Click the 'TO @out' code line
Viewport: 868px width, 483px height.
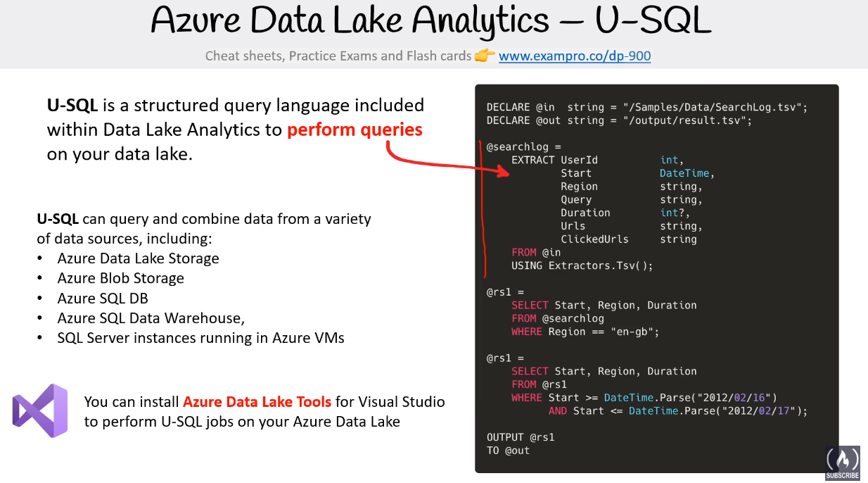click(508, 451)
